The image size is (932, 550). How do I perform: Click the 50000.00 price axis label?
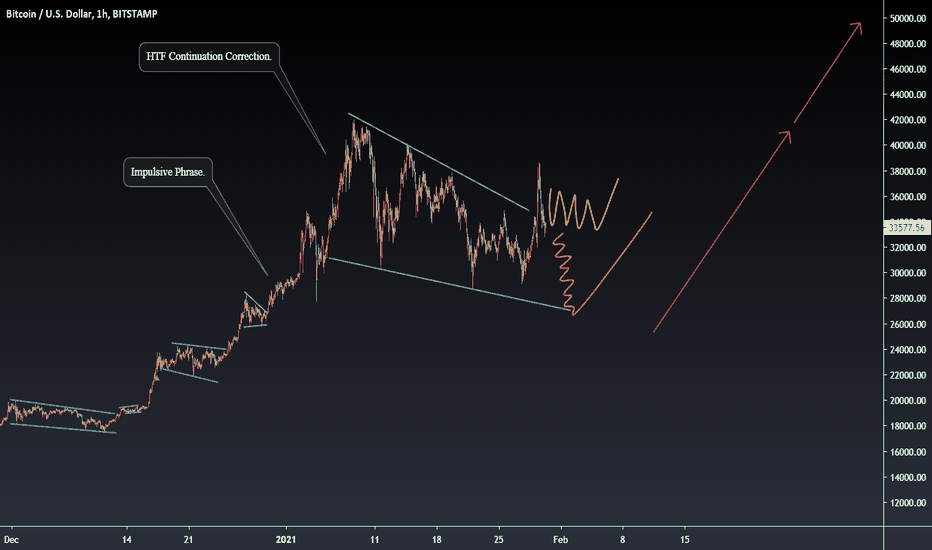pyautogui.click(x=908, y=18)
